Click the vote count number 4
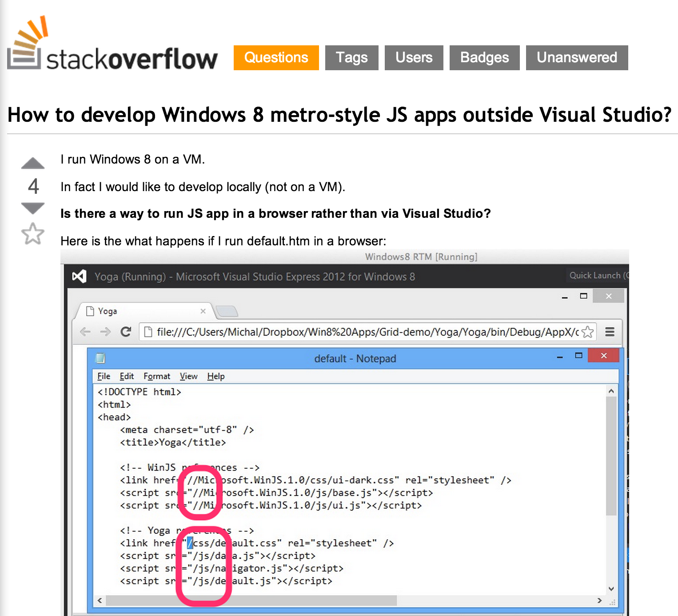 point(33,186)
